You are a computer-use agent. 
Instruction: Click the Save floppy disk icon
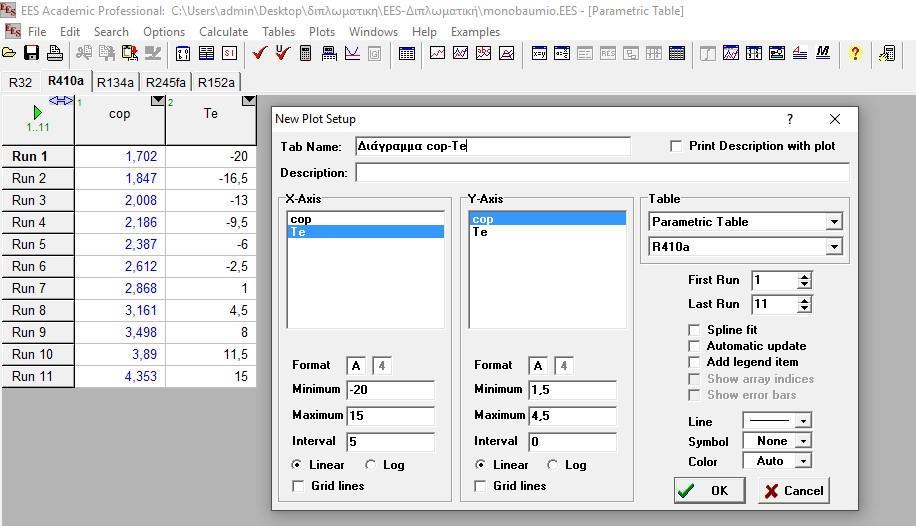[x=32, y=53]
